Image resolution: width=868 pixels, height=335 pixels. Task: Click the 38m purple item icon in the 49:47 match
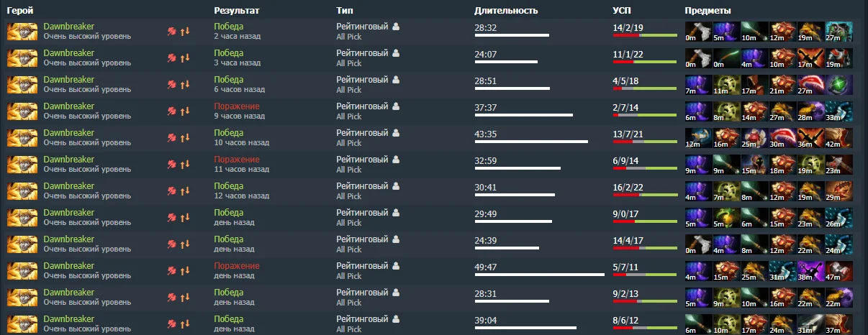[x=811, y=271]
